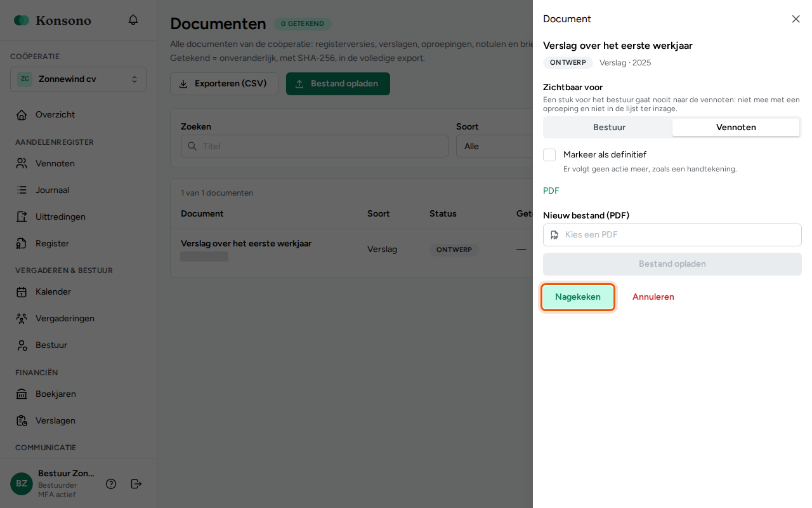
Task: Click the PDF file icon in the upload field
Action: [554, 235]
